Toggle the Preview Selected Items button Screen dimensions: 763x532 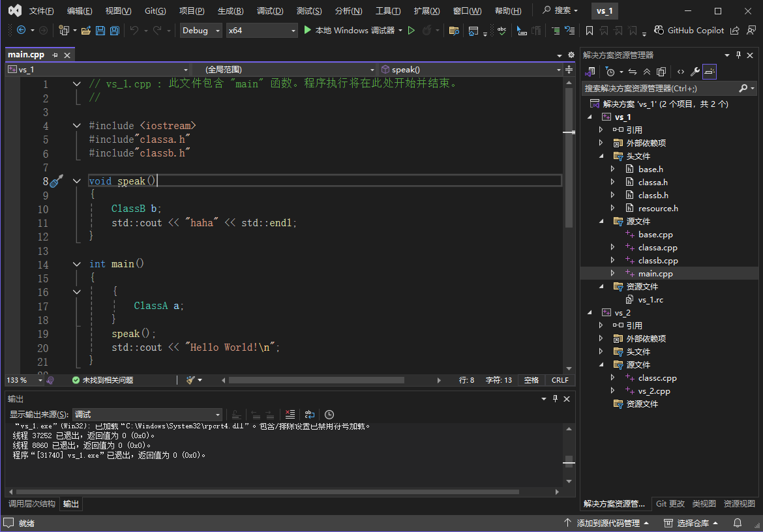[x=710, y=72]
